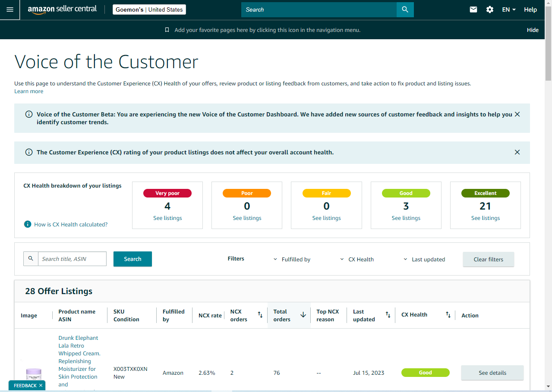552x392 pixels.
Task: Click the info icon on the CX rating banner
Action: coord(29,152)
